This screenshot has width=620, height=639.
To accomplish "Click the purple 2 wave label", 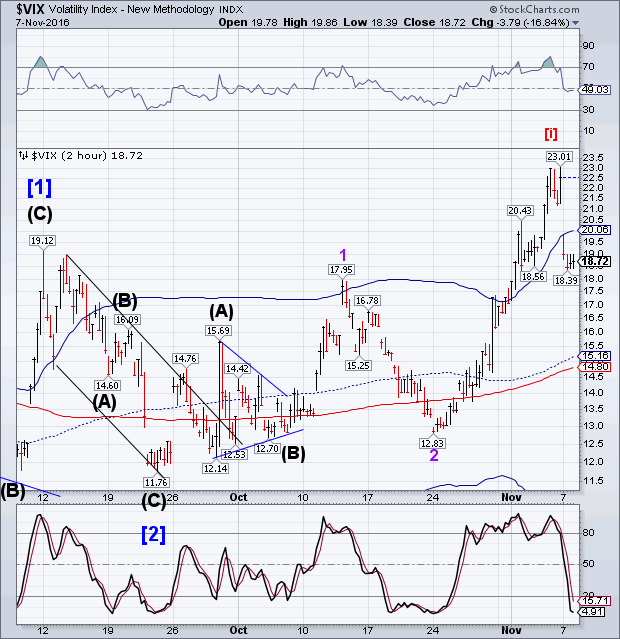I will [434, 455].
